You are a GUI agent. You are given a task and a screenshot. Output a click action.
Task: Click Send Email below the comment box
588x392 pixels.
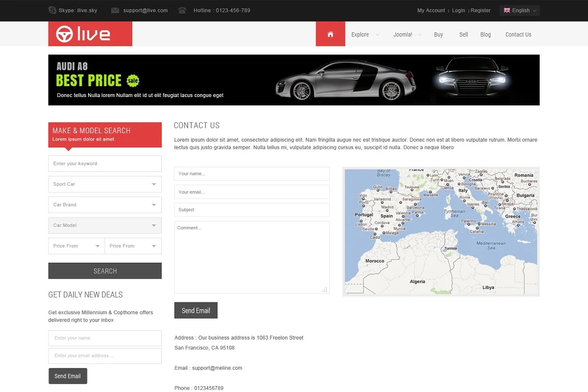click(x=196, y=311)
